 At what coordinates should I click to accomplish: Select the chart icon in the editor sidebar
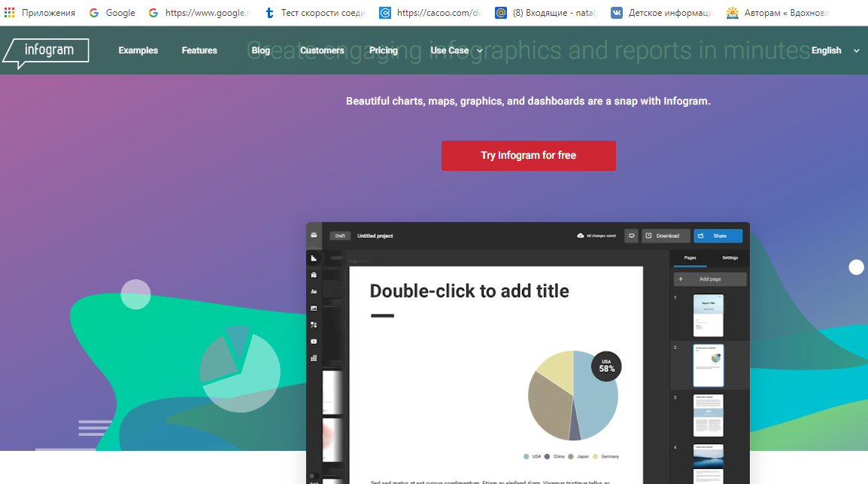pyautogui.click(x=314, y=258)
